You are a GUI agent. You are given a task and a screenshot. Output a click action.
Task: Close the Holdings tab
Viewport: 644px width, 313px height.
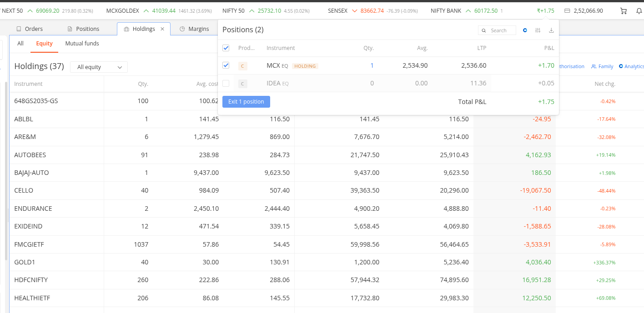[162, 29]
